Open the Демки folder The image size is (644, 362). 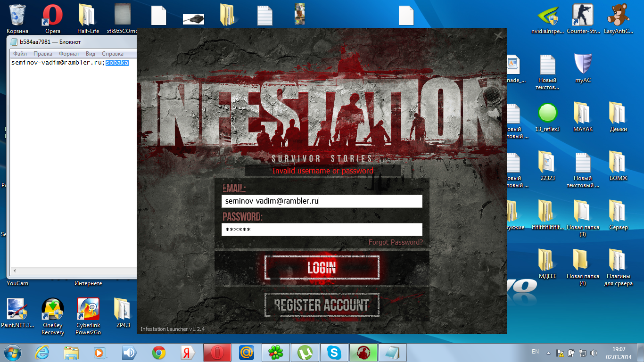click(618, 117)
